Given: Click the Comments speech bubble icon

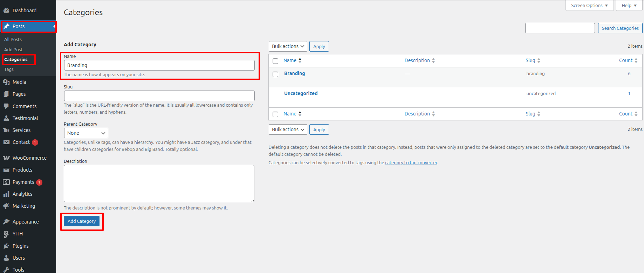Looking at the screenshot, I should (6, 106).
